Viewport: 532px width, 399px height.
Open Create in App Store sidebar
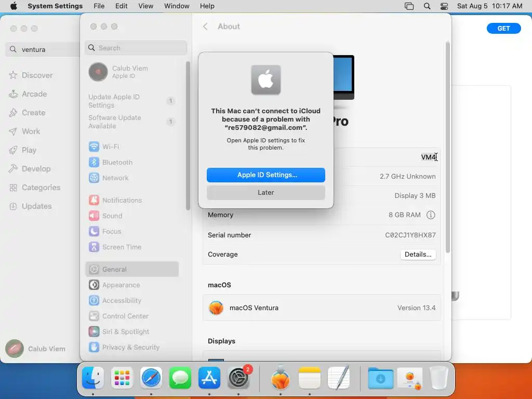pyautogui.click(x=27, y=113)
